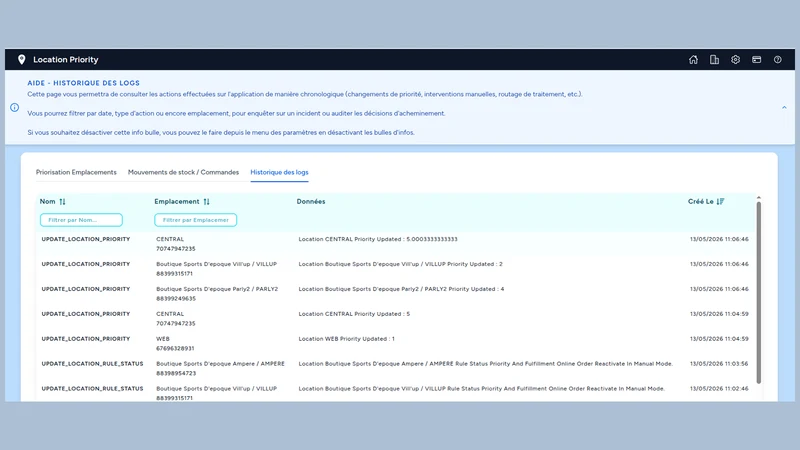Image resolution: width=800 pixels, height=450 pixels.
Task: Sort by Emplacement column arrows
Action: pos(207,202)
